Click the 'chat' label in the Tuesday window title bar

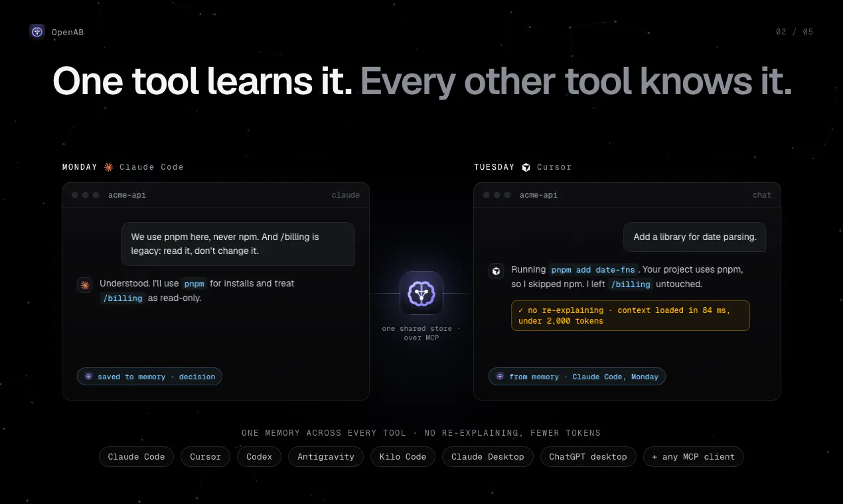coord(762,195)
